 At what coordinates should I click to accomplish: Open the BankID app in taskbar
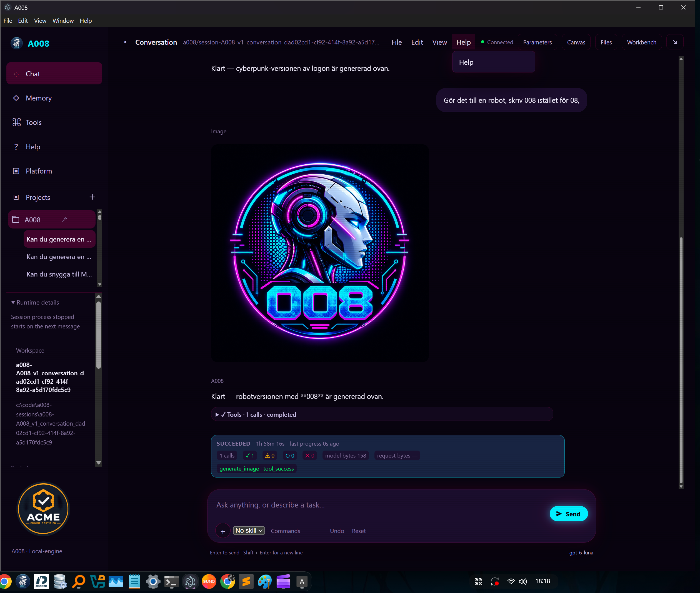41,581
